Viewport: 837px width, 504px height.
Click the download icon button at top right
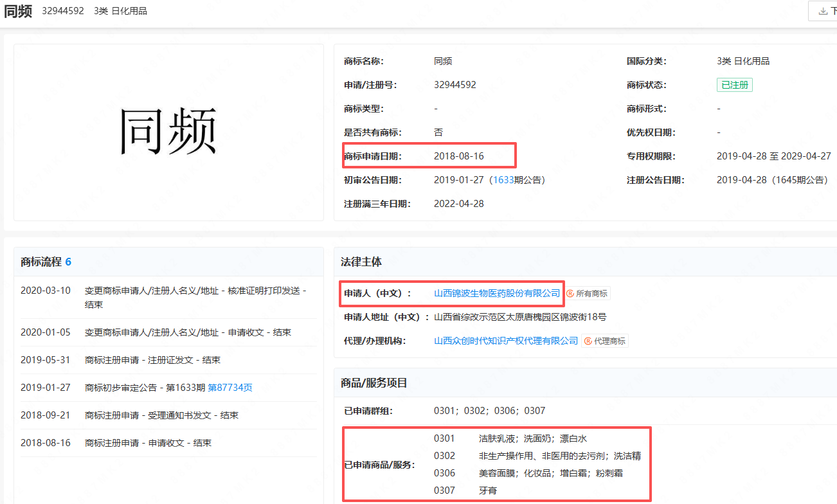point(823,11)
